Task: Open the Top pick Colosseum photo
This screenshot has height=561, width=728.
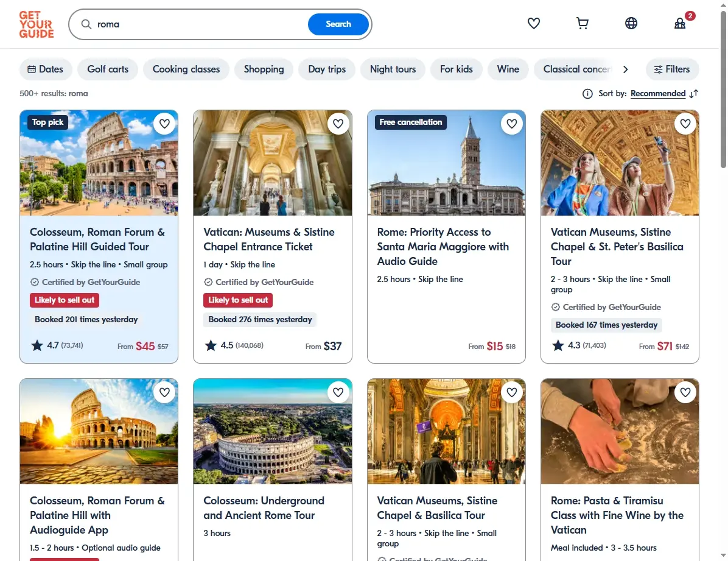Action: [99, 163]
